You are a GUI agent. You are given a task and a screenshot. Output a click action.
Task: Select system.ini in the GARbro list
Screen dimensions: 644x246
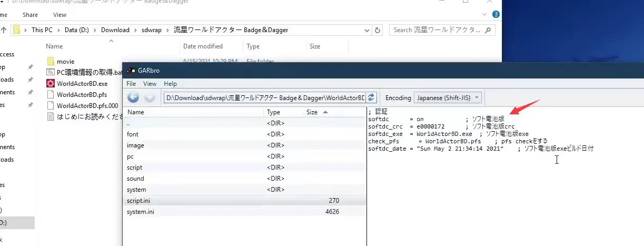pyautogui.click(x=244, y=212)
